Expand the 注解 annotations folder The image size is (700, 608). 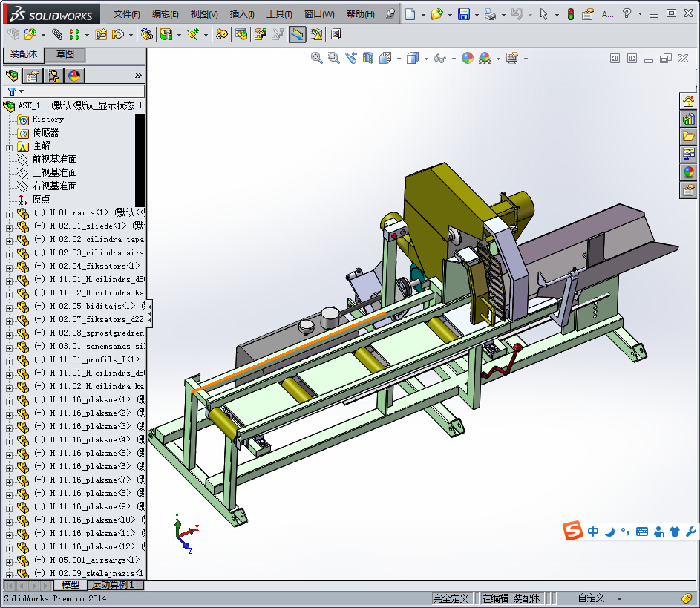(9, 147)
